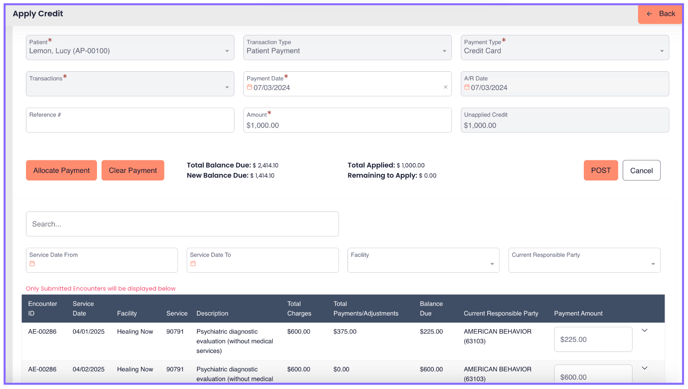Open the Transaction Type dropdown

pos(347,47)
